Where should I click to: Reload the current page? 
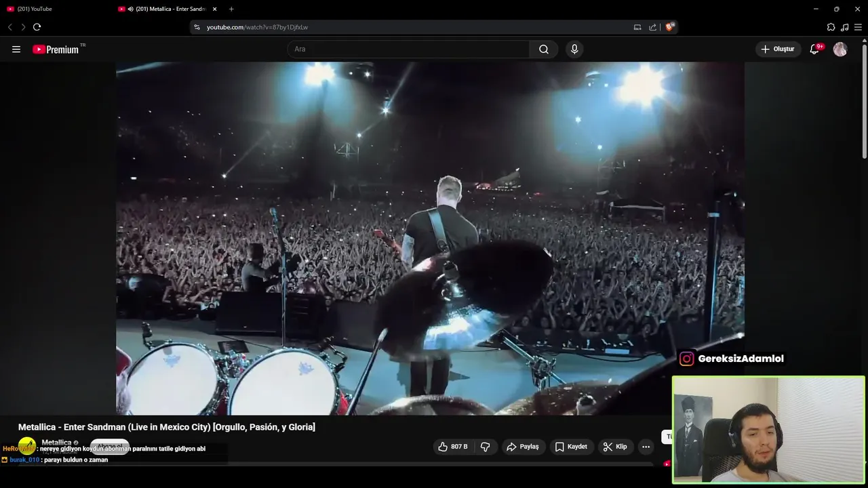37,27
